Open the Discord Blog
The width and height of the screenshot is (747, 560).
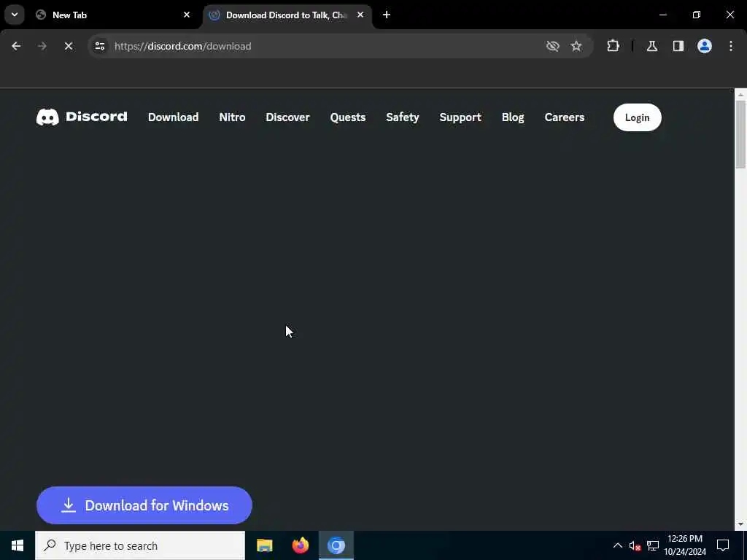(513, 117)
